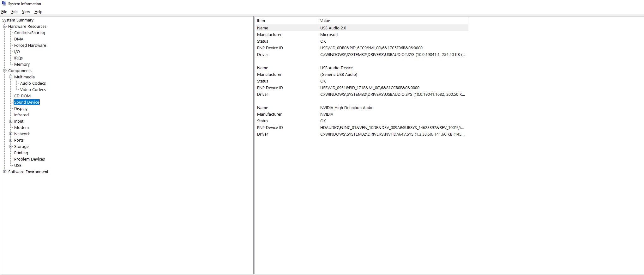Image resolution: width=644 pixels, height=275 pixels.
Task: Select the Components tree item
Action: point(20,71)
